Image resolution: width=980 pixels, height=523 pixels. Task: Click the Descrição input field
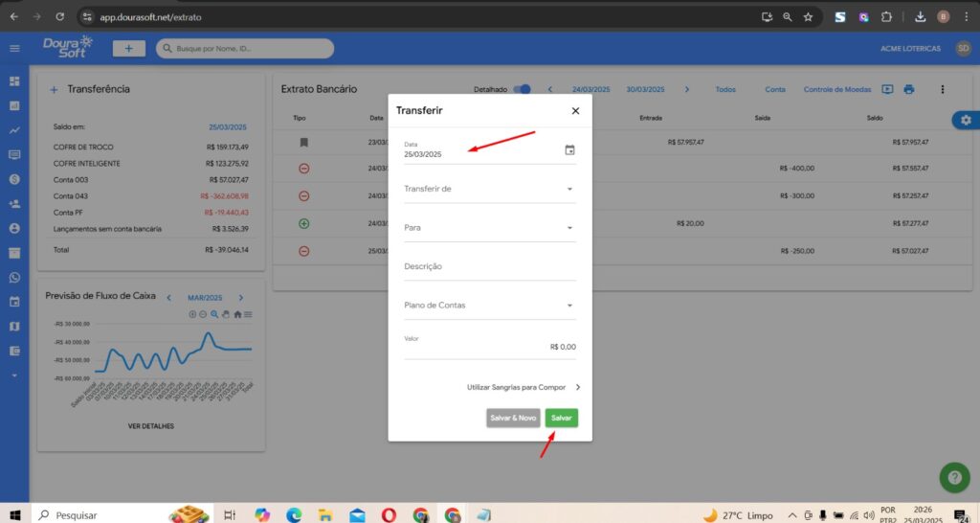pyautogui.click(x=490, y=267)
